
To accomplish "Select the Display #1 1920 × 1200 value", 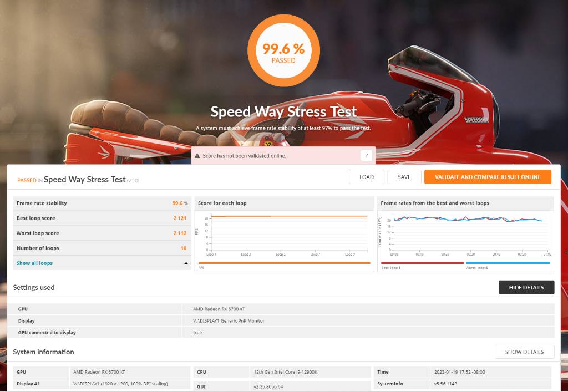I will click(x=120, y=384).
